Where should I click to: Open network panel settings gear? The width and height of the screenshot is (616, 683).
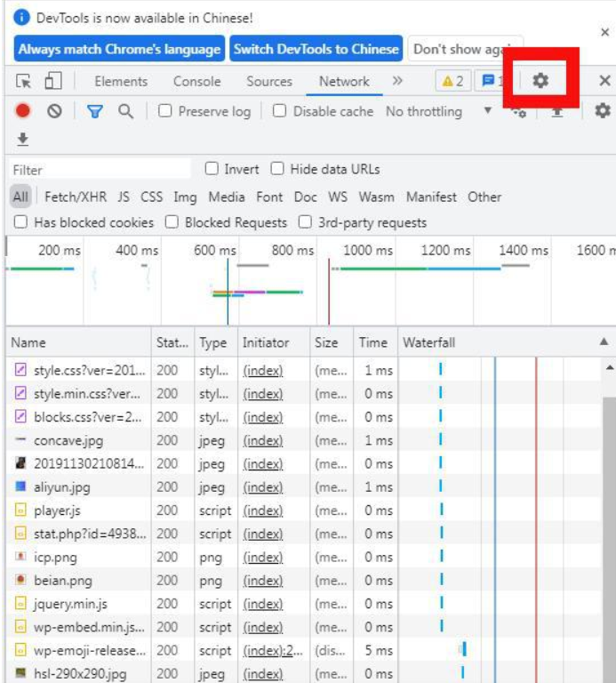tap(603, 110)
